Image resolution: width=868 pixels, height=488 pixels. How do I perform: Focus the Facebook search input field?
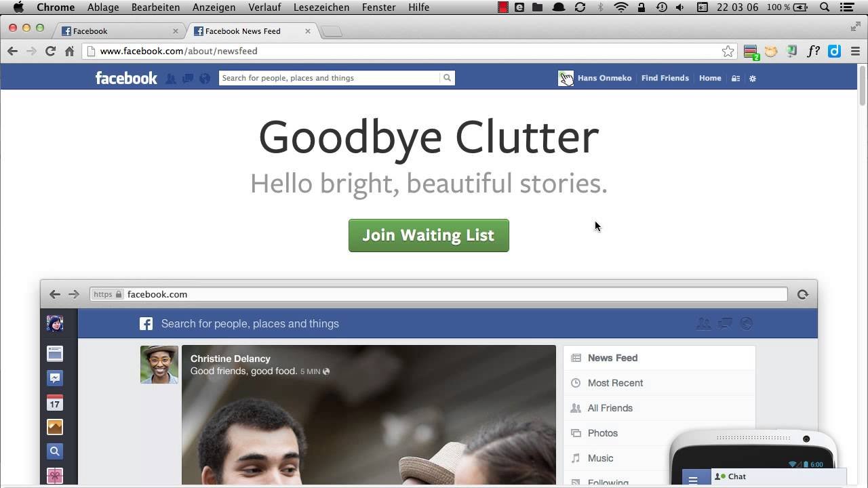tap(329, 78)
